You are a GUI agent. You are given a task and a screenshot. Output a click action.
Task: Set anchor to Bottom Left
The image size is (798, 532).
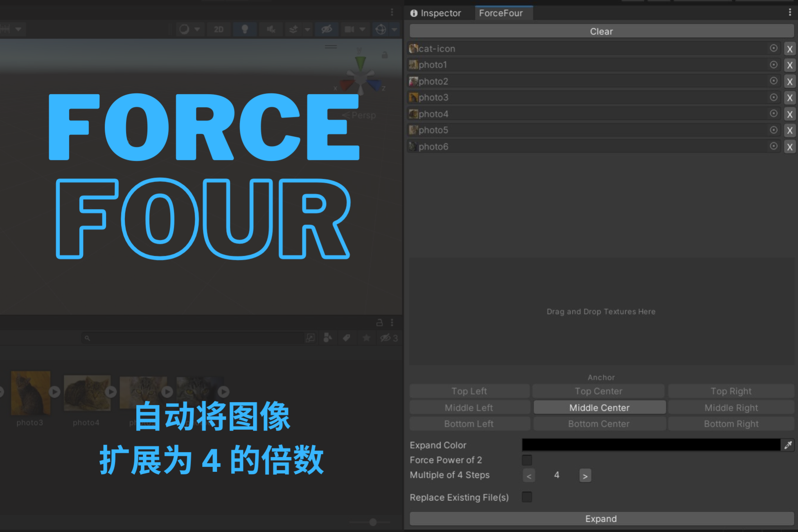click(x=469, y=424)
